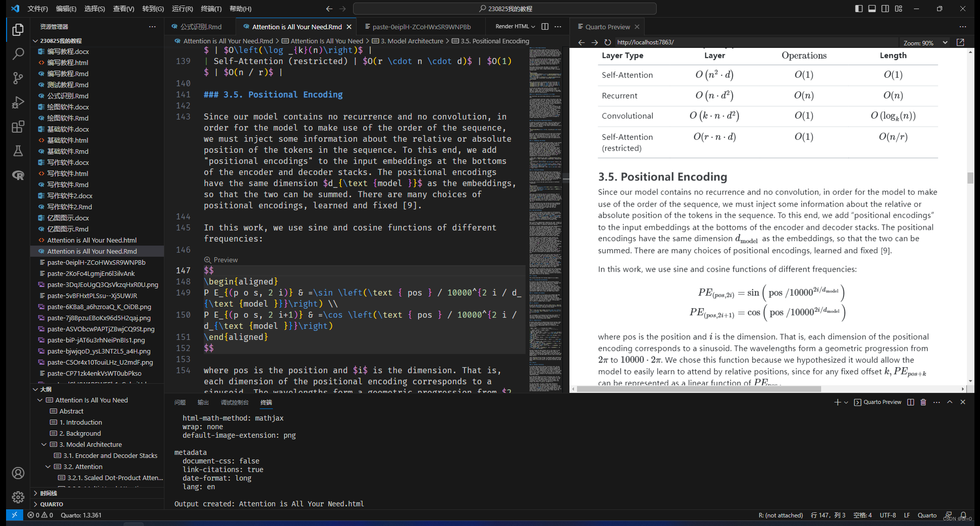Toggle bottom panel layout
The width and height of the screenshot is (980, 526).
[872, 9]
